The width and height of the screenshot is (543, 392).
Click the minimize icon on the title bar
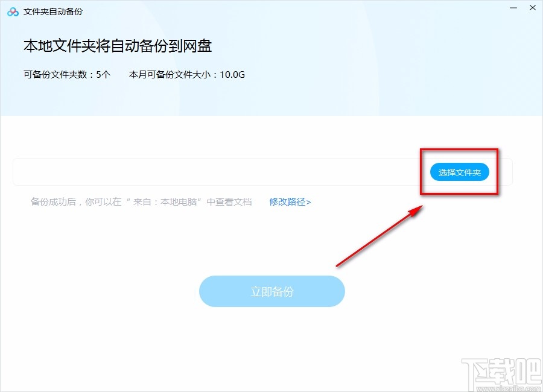(x=512, y=8)
